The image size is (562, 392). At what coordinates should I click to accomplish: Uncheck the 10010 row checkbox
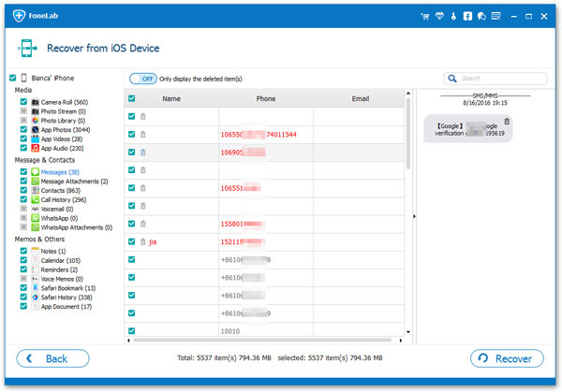tap(132, 331)
